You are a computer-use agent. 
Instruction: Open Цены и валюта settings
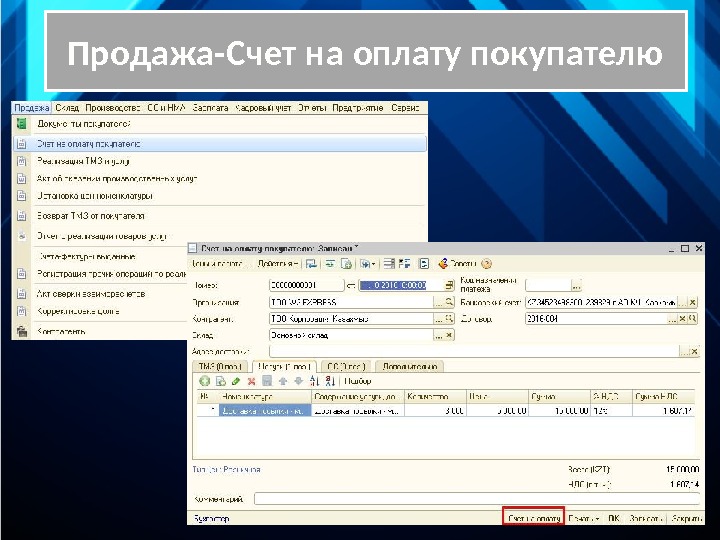click(x=217, y=264)
